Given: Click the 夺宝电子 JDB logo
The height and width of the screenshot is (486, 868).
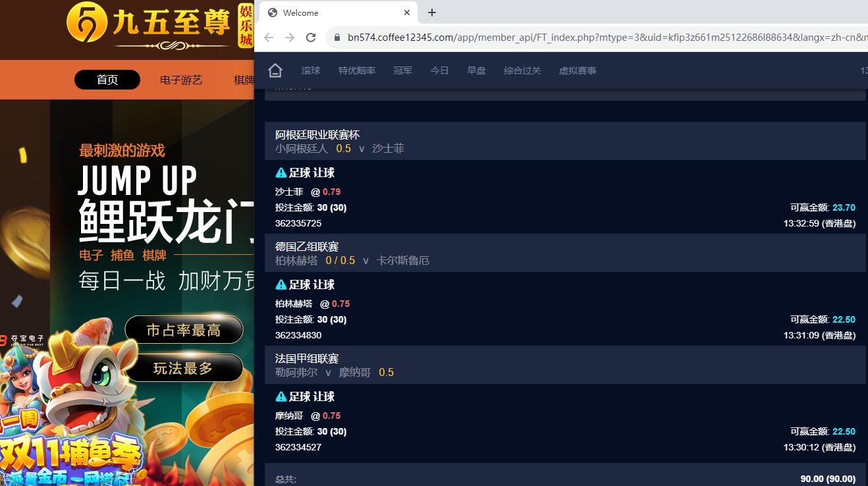Looking at the screenshot, I should pyautogui.click(x=22, y=339).
